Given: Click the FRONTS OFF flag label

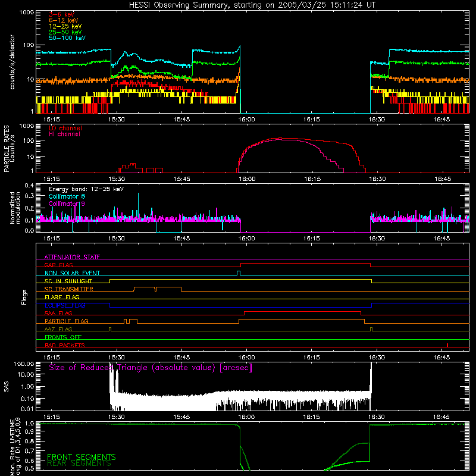Looking at the screenshot, I should coord(63,337).
